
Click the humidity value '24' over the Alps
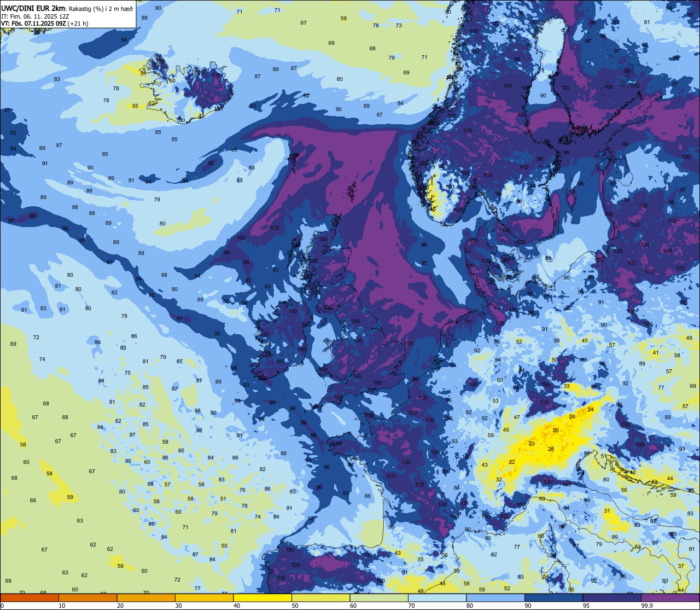(591, 410)
